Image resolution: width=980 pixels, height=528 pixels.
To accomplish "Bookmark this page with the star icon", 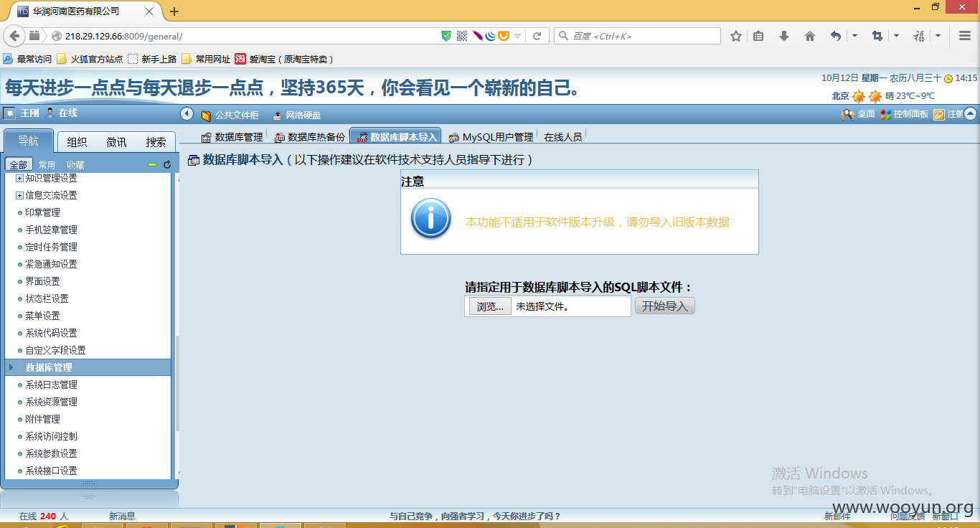I will click(736, 36).
